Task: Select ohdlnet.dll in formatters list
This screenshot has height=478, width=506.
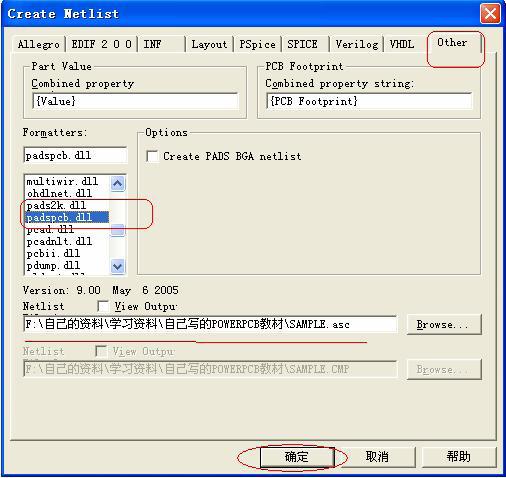Action: coord(67,193)
